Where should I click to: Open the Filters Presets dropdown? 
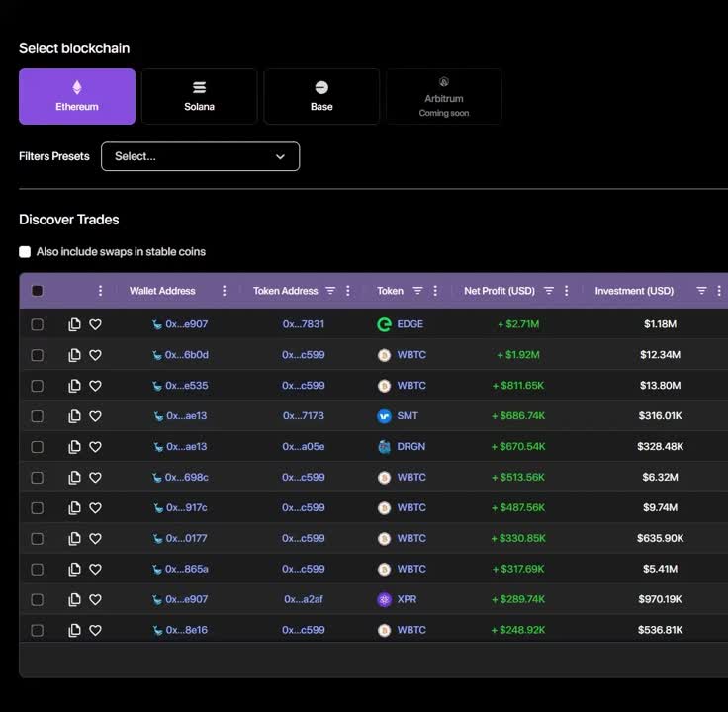(200, 156)
